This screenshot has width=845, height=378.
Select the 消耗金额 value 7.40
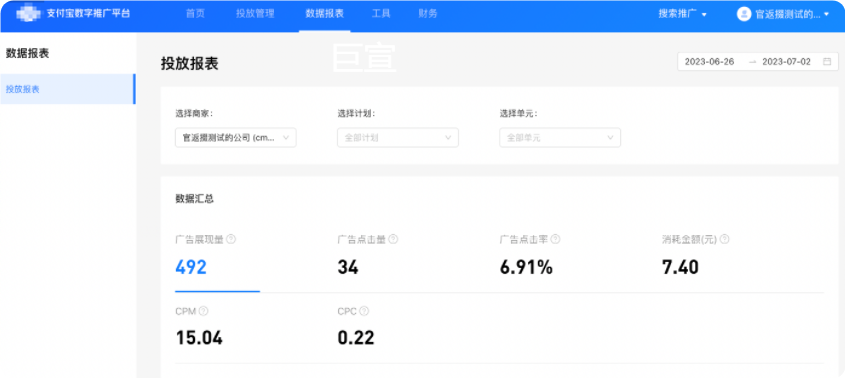680,267
